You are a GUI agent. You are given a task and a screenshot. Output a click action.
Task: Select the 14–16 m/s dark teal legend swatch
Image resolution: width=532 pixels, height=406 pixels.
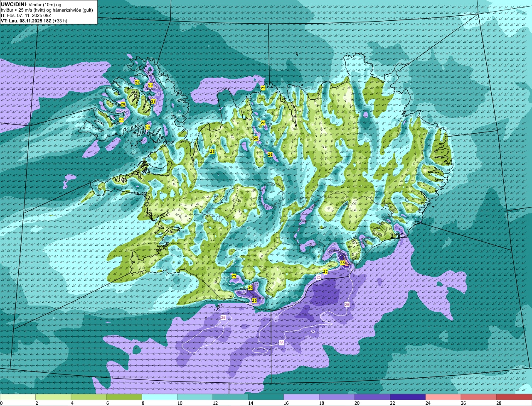[266, 397]
